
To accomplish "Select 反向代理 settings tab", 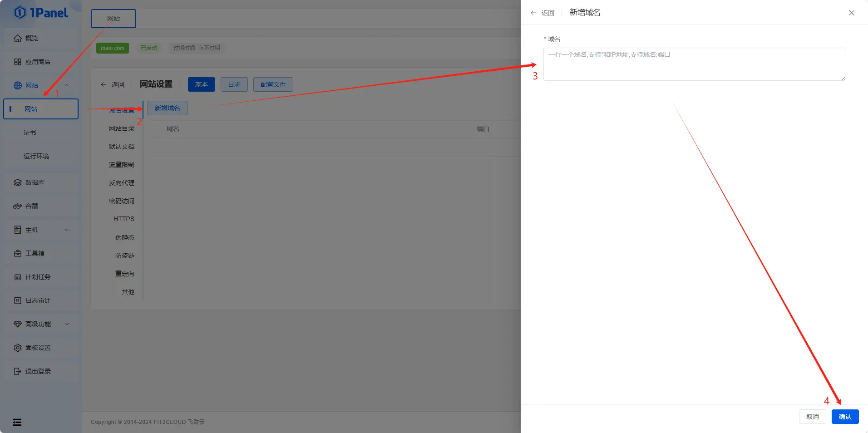I will tap(122, 183).
